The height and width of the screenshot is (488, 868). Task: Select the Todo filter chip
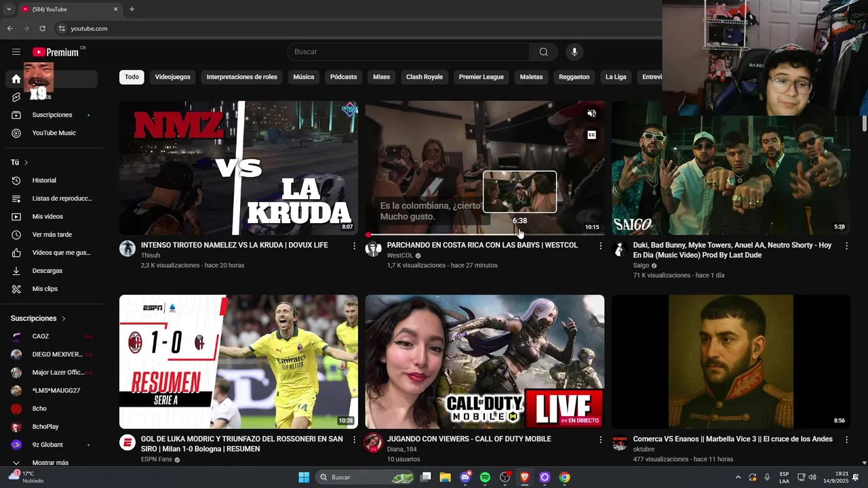[x=132, y=77]
